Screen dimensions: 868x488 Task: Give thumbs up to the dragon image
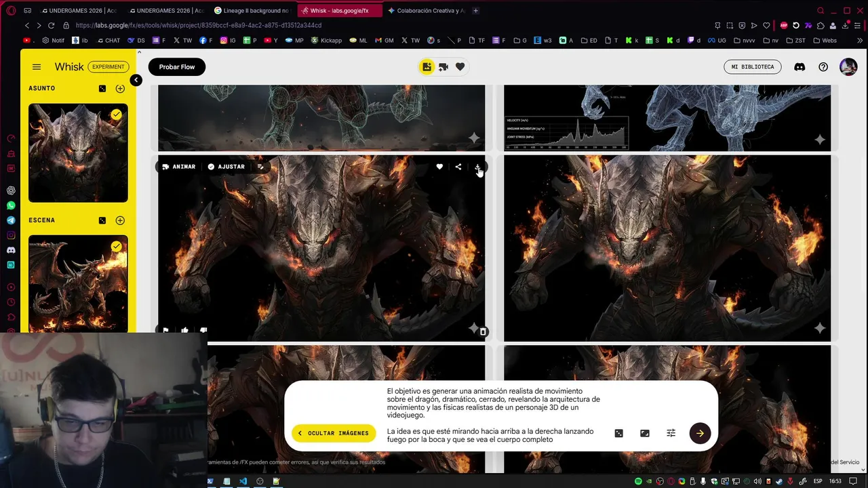(184, 331)
